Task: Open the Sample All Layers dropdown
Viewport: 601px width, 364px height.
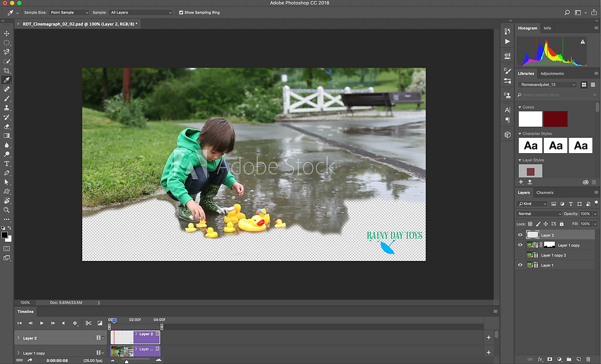Action: [141, 13]
